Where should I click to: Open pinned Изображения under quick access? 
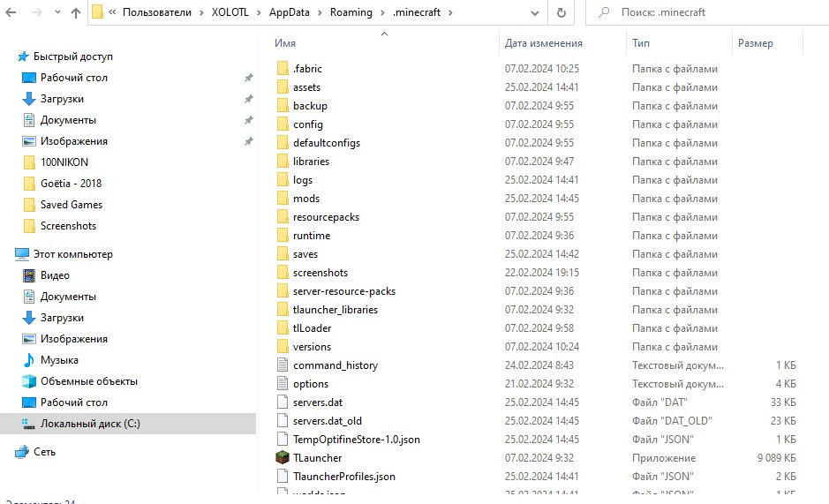[74, 141]
